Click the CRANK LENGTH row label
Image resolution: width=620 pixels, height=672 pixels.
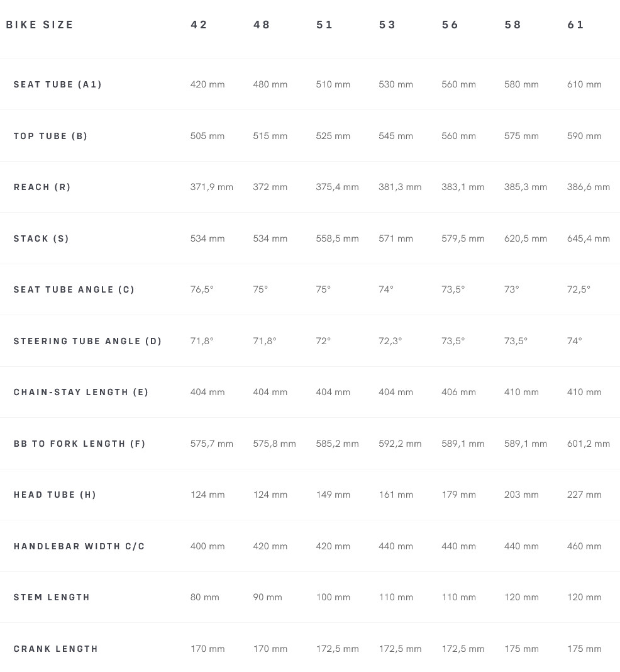[x=56, y=649]
